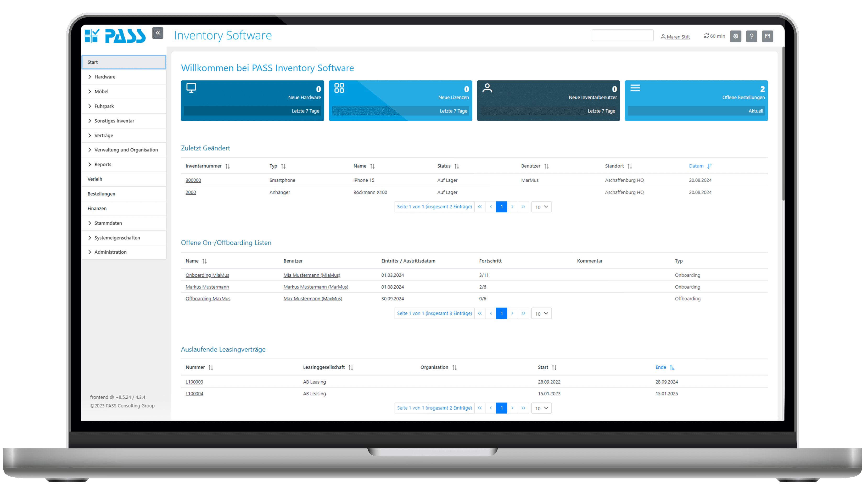
Task: Open user Mia Mustermann (MiaMus)
Action: (312, 275)
